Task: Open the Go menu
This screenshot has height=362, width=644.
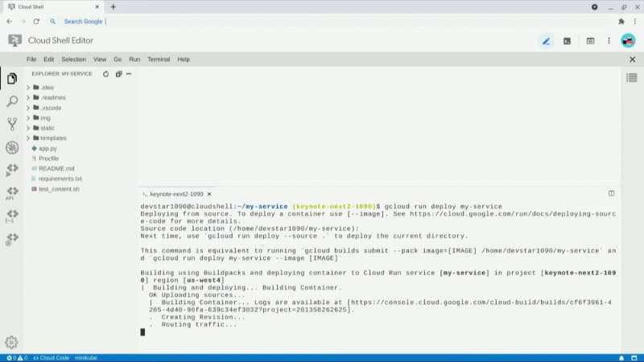Action: tap(118, 60)
